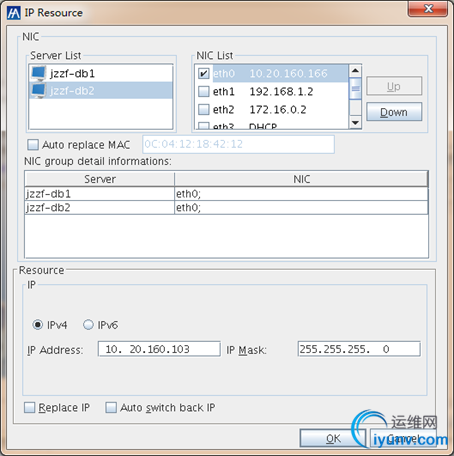Select eth0 10.20.160.166 entry text

tap(270, 73)
